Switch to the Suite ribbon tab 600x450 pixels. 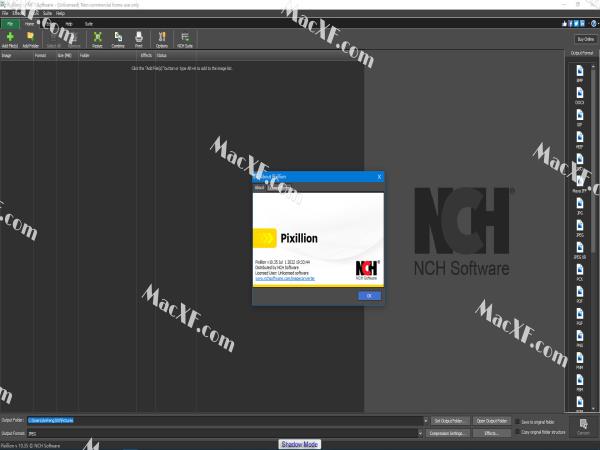pos(89,24)
